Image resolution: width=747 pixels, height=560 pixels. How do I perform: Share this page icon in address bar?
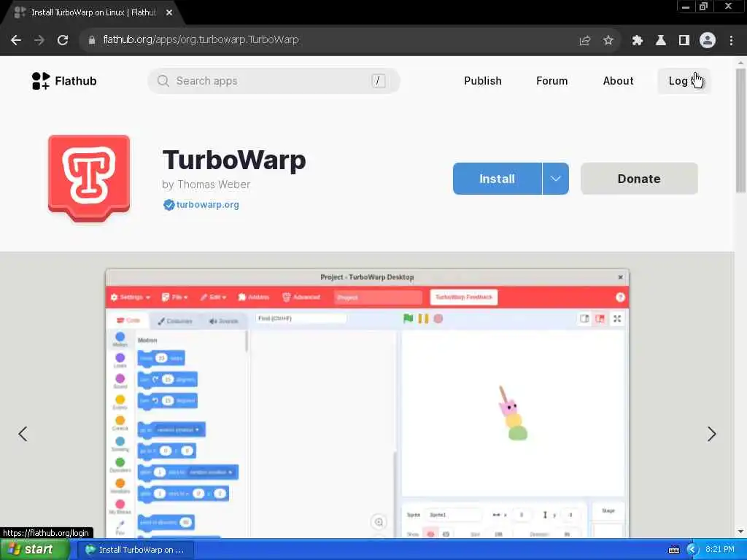585,41
